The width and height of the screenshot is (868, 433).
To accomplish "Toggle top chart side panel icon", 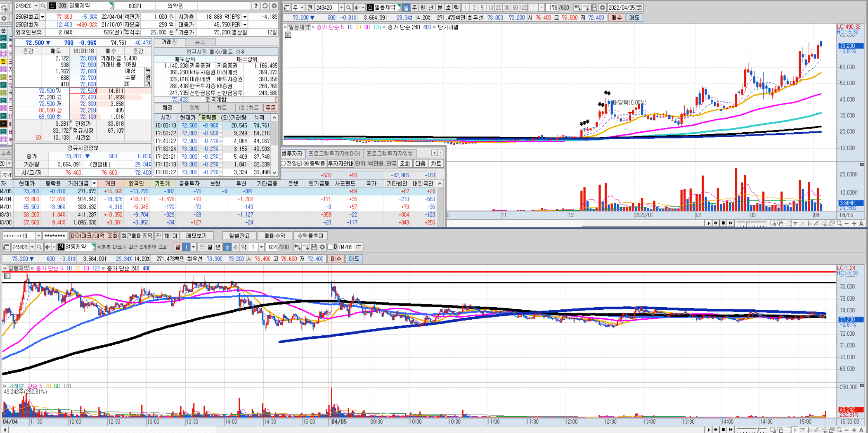I will [x=287, y=8].
